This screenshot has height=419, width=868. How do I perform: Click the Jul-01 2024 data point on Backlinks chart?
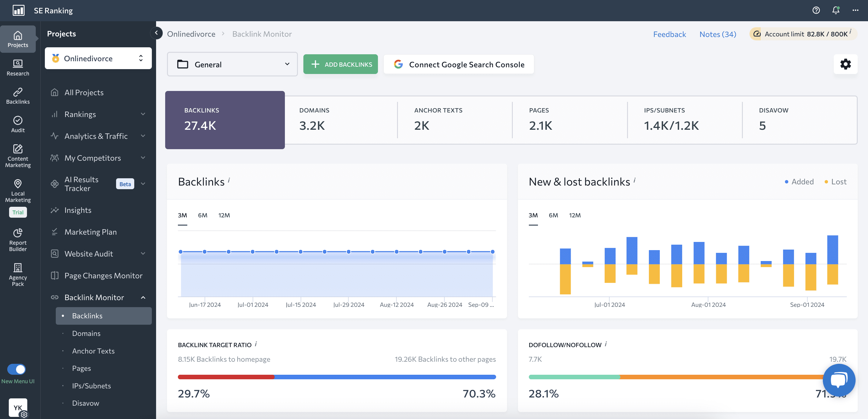pos(252,252)
